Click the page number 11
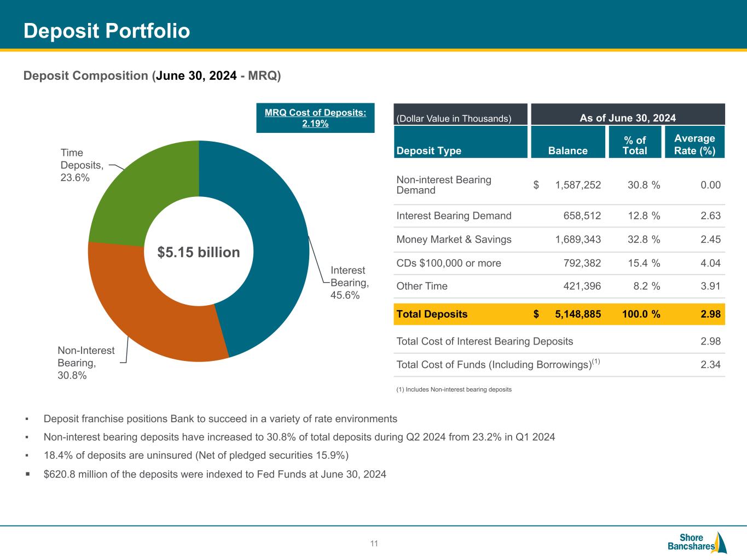 point(374,544)
